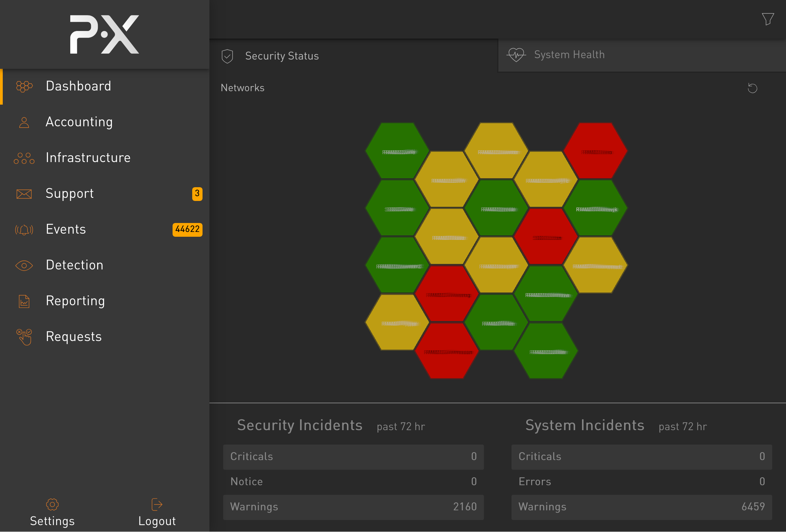Select the red hexagon in top-right corner

coord(596,151)
